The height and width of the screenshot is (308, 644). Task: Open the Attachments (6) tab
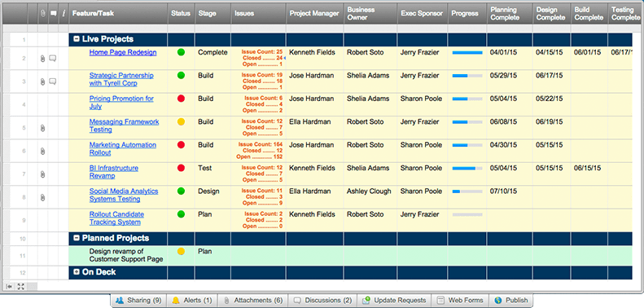[x=252, y=300]
